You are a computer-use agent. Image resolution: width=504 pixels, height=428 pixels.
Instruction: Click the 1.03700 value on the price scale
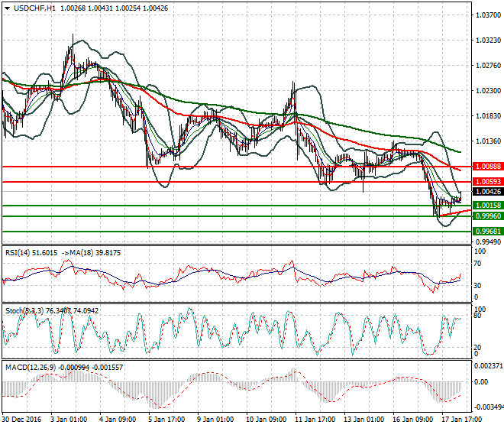click(486, 15)
